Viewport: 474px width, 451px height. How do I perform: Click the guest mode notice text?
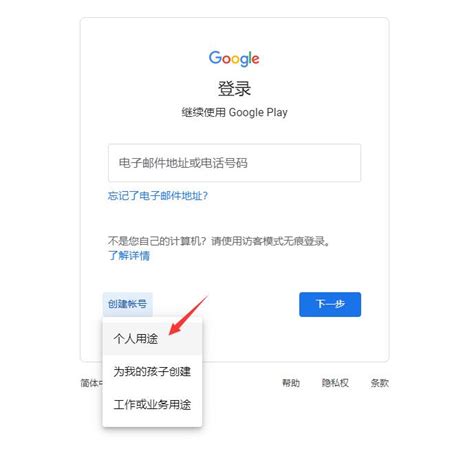[219, 241]
